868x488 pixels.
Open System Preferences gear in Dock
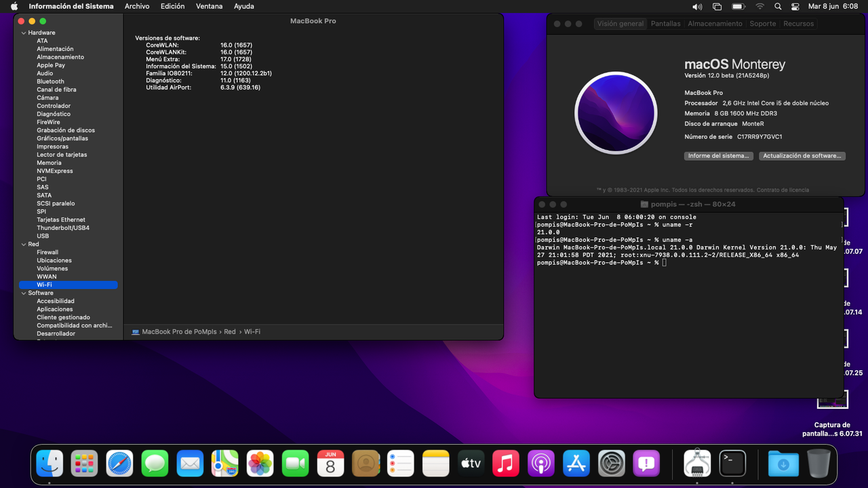click(x=612, y=464)
